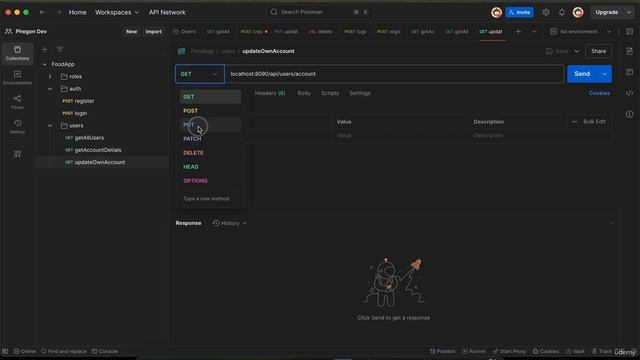This screenshot has width=640, height=360.
Task: Open the Console from status bar
Action: [105, 351]
